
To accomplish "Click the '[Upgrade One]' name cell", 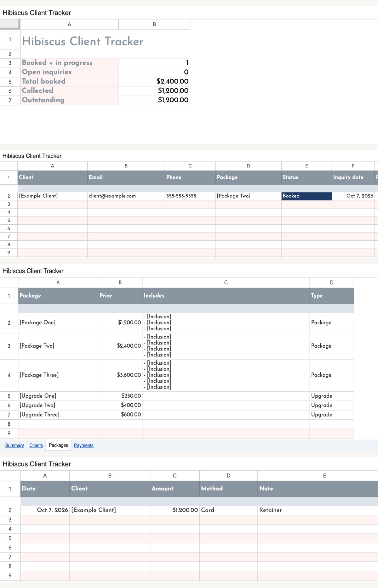I will 58,396.
